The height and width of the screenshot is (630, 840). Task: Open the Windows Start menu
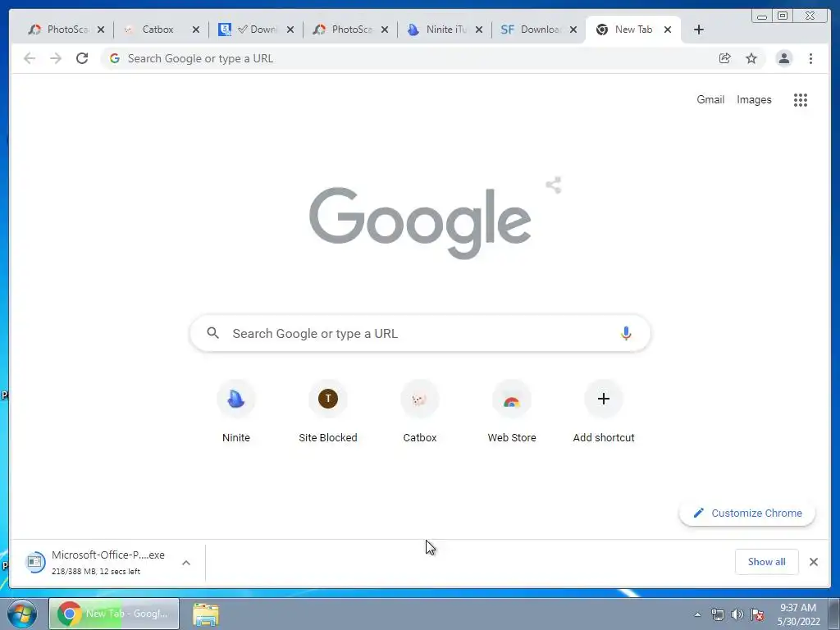(x=22, y=614)
